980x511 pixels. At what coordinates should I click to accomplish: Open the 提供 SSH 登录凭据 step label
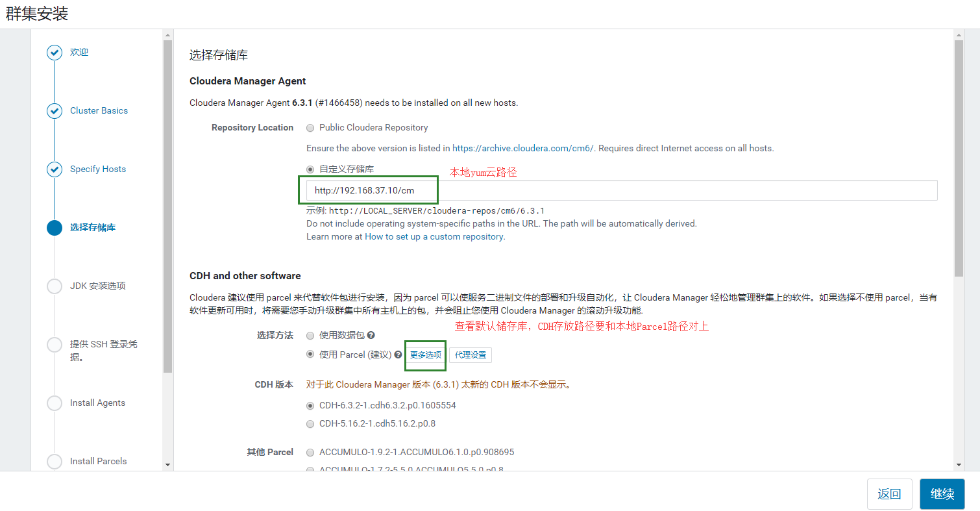pyautogui.click(x=104, y=351)
